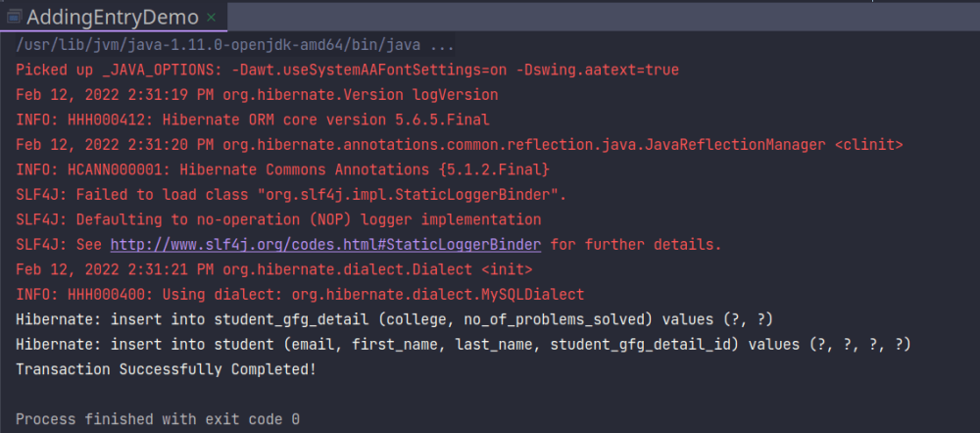This screenshot has height=433, width=980.
Task: Open the slf4j StaticLoggerBinder link
Action: [x=326, y=244]
